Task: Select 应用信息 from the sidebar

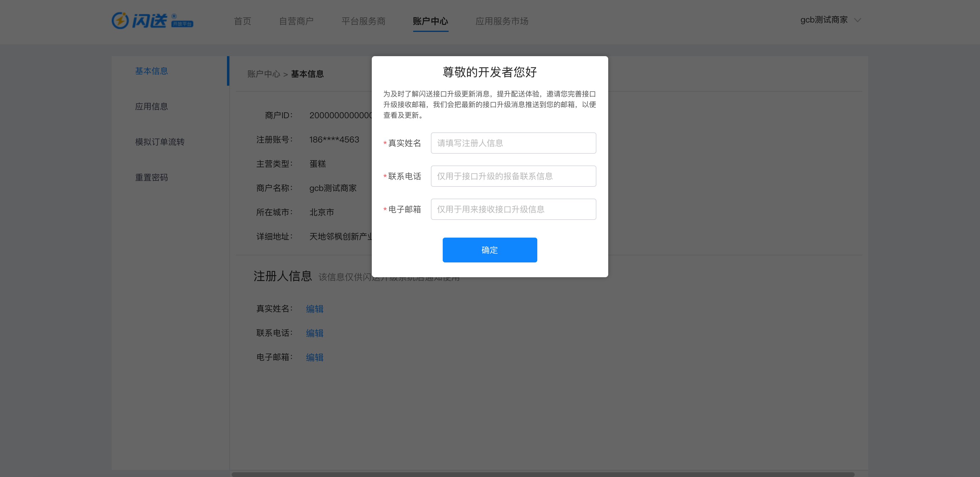Action: click(151, 106)
